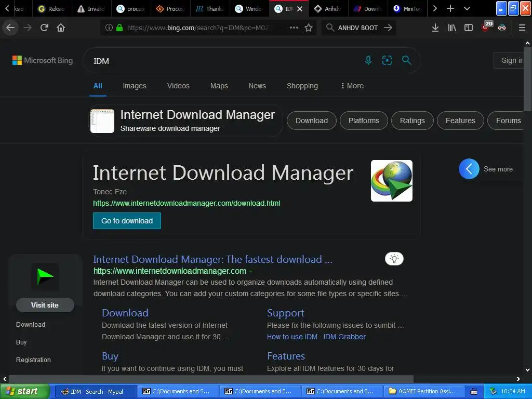The image size is (532, 399).
Task: Switch to Videos results tab
Action: pyautogui.click(x=178, y=86)
